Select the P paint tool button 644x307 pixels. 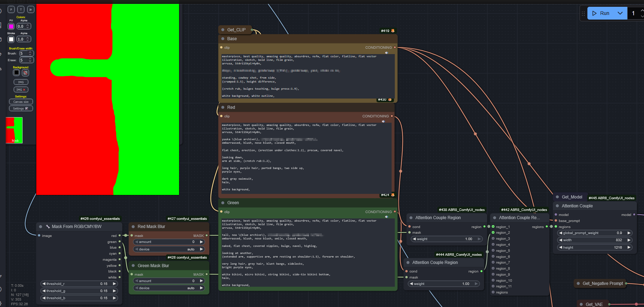click(x=11, y=10)
